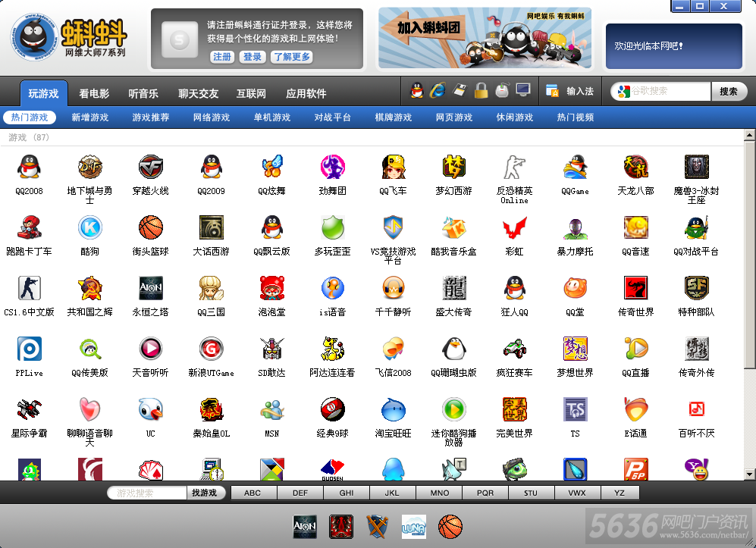This screenshot has width=756, height=548.
Task: Filter games by ABC letters
Action: point(253,493)
